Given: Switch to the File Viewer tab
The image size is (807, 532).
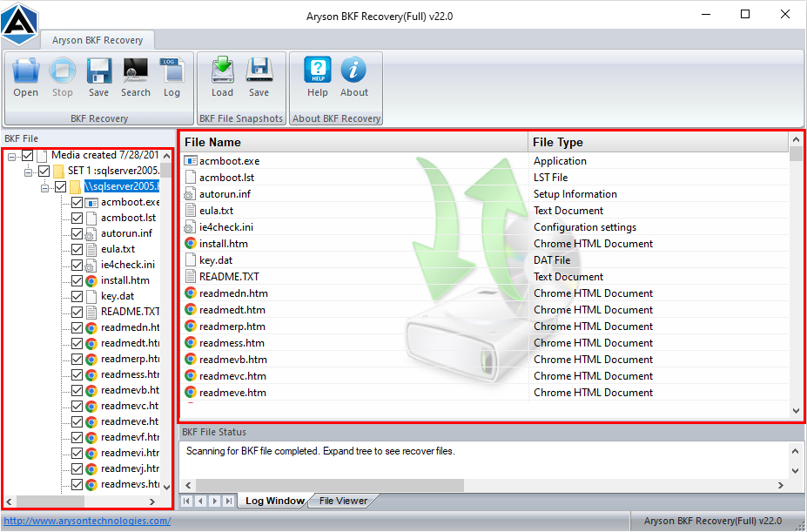Looking at the screenshot, I should click(x=343, y=501).
